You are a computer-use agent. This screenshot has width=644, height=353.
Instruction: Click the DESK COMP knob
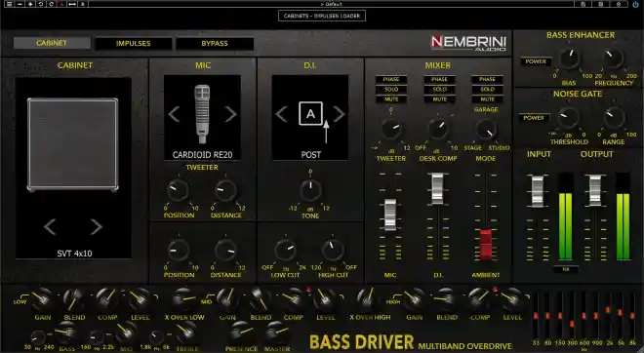click(439, 130)
